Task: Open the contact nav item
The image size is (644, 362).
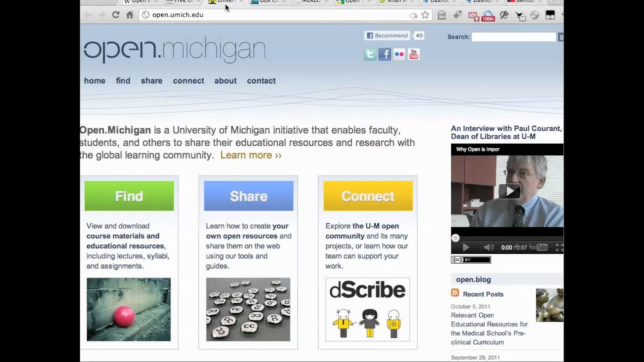Action: (261, 80)
